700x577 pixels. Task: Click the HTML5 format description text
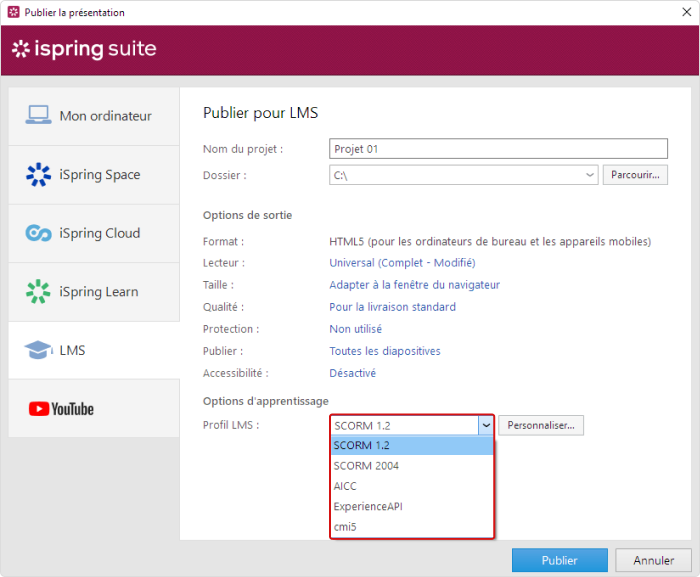tap(490, 242)
